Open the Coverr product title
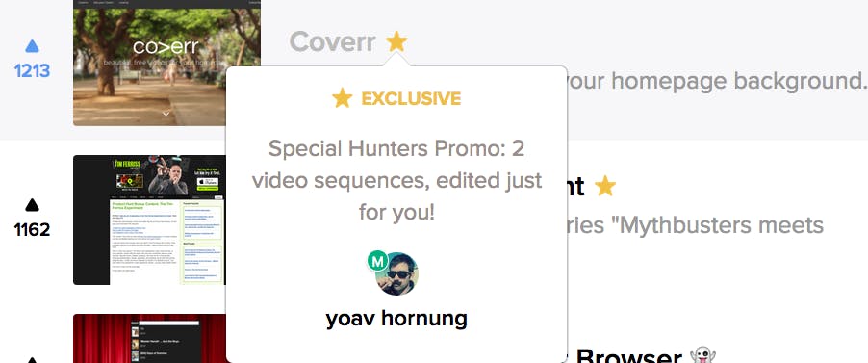Viewport: 868px width, 363px height. coord(332,42)
